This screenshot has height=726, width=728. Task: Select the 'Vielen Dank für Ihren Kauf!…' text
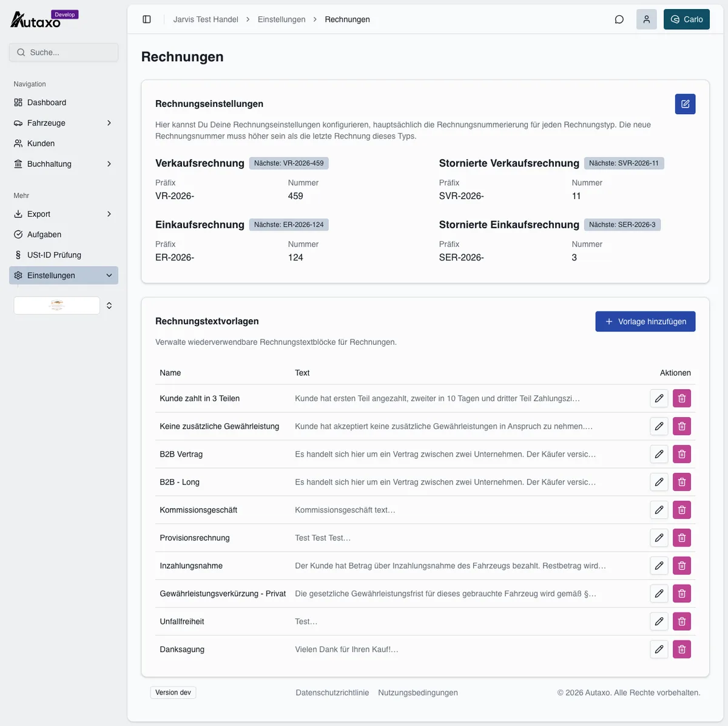tap(346, 650)
